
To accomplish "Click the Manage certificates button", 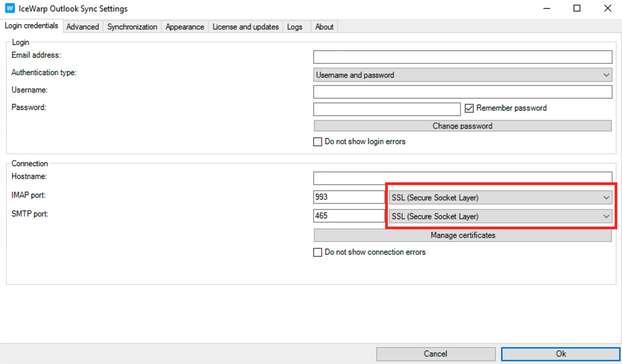I will (x=462, y=235).
